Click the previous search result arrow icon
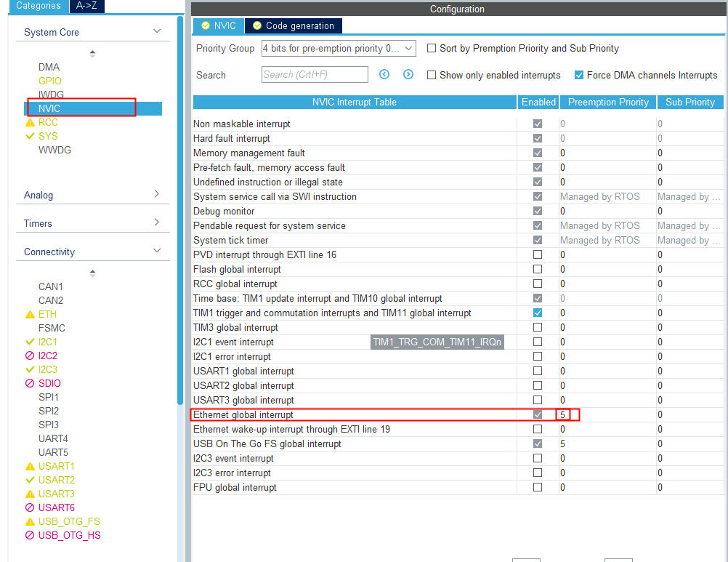 click(x=385, y=74)
